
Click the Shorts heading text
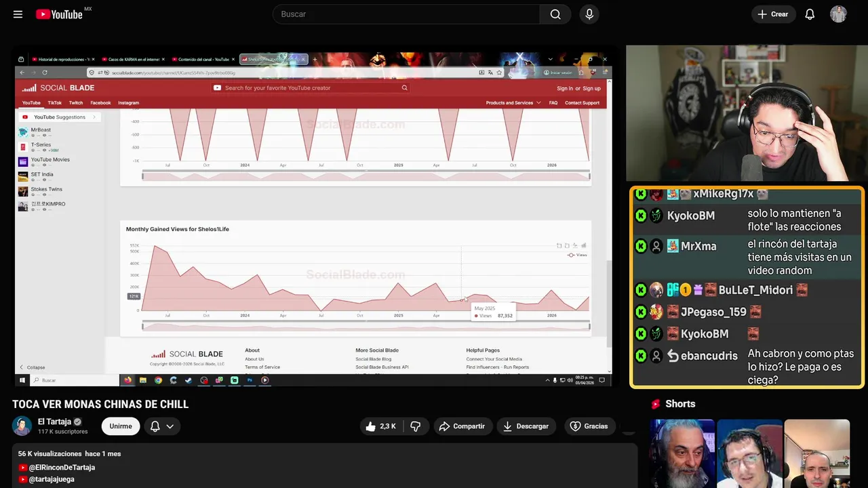[x=680, y=404]
